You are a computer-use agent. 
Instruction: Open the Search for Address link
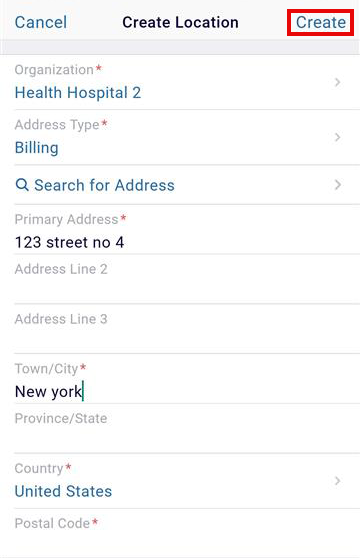[104, 185]
